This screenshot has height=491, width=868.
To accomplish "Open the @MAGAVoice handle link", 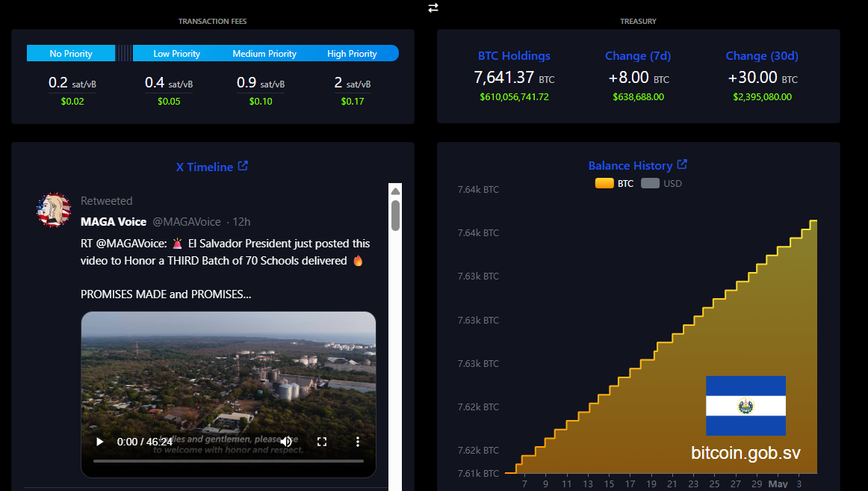I will point(187,221).
